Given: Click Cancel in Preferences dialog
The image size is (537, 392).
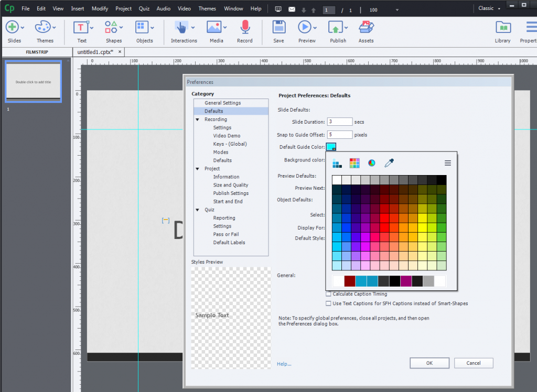Looking at the screenshot, I should point(474,363).
